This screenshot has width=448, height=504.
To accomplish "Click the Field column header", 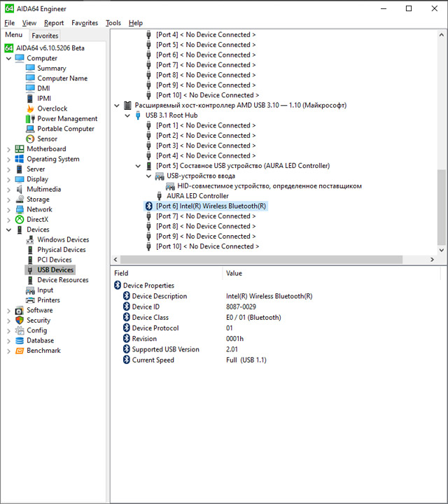I will pyautogui.click(x=166, y=273).
